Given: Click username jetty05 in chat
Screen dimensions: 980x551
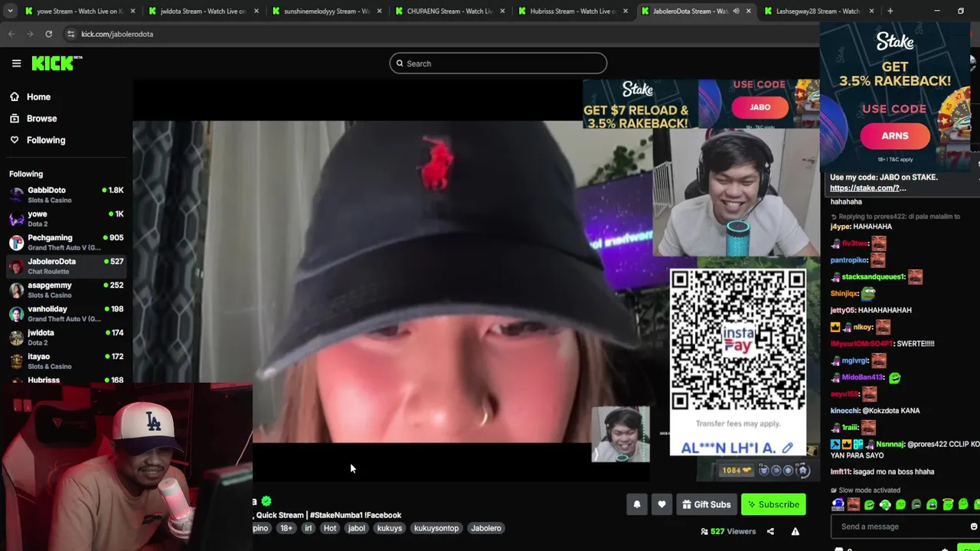Looking at the screenshot, I should 843,310.
